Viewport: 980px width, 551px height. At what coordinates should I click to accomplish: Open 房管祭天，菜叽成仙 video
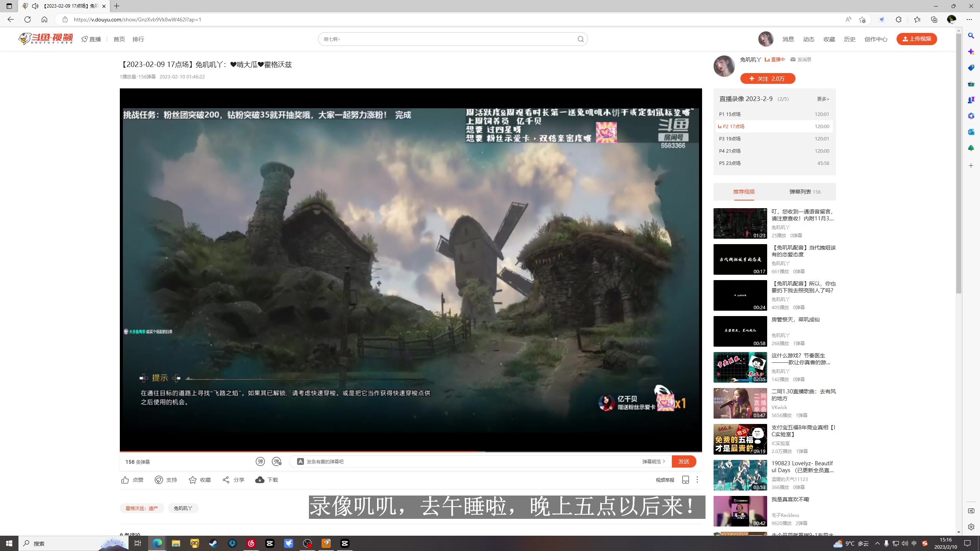pos(795,320)
